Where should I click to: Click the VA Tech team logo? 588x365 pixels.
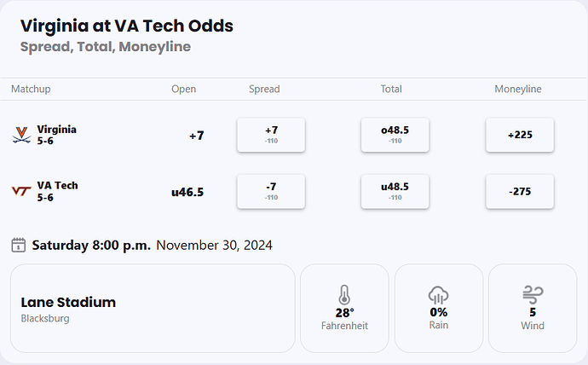21,191
